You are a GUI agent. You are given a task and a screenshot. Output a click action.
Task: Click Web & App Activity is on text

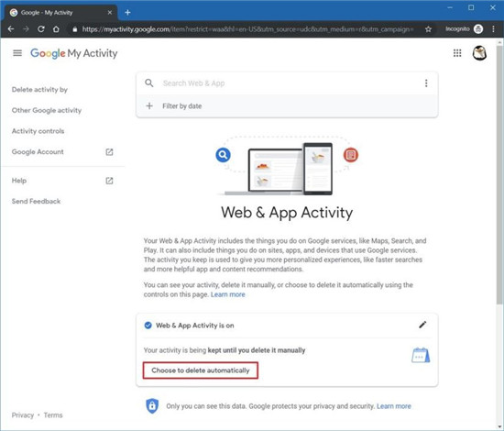(x=195, y=326)
